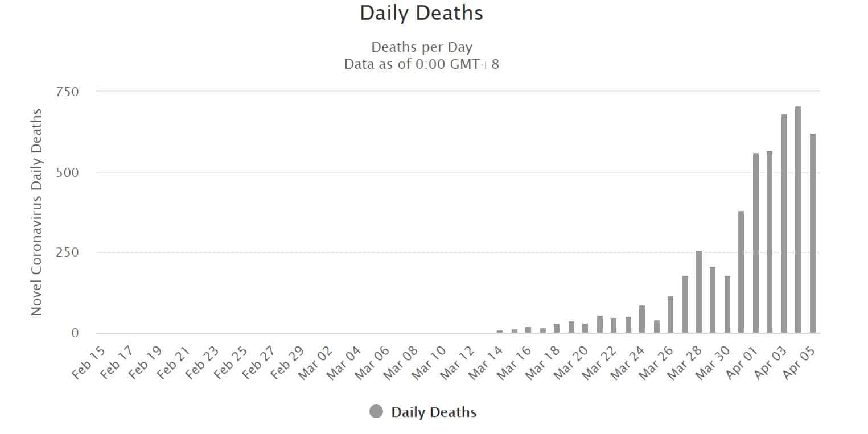This screenshot has height=434, width=868.
Task: Select the Mar 24 bar
Action: (642, 319)
